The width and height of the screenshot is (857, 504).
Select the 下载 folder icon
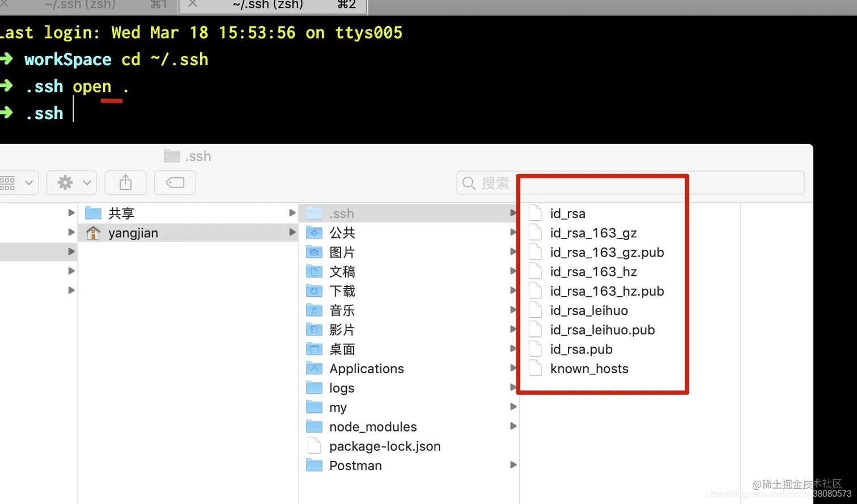314,291
